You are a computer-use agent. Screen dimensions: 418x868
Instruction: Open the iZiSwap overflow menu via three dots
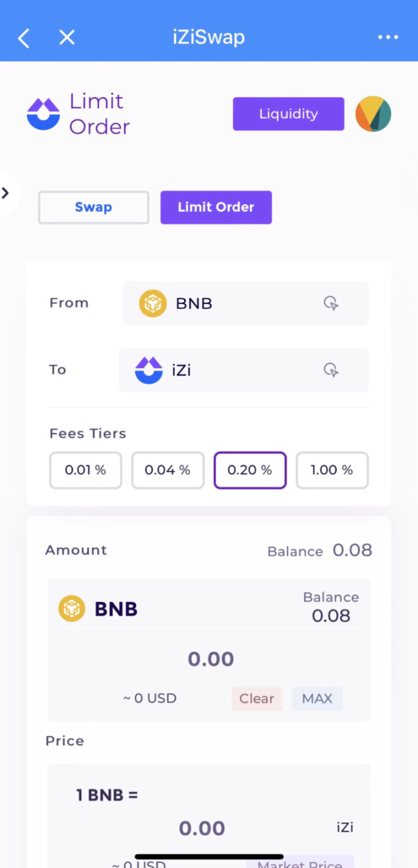(388, 37)
